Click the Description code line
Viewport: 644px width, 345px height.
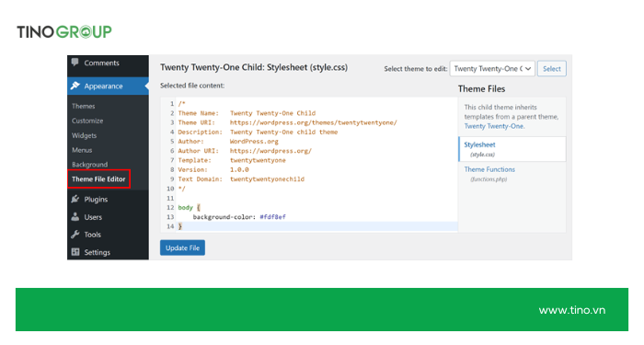258,132
